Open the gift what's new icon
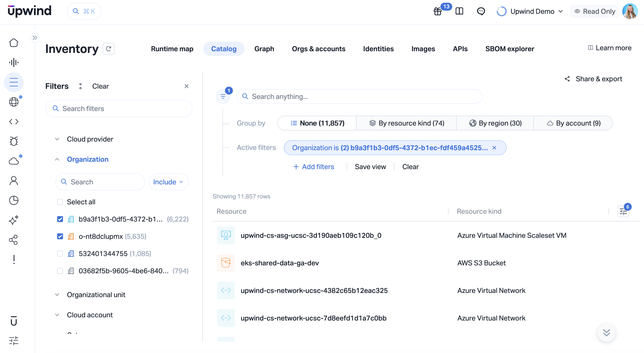Image resolution: width=644 pixels, height=353 pixels. coord(438,11)
